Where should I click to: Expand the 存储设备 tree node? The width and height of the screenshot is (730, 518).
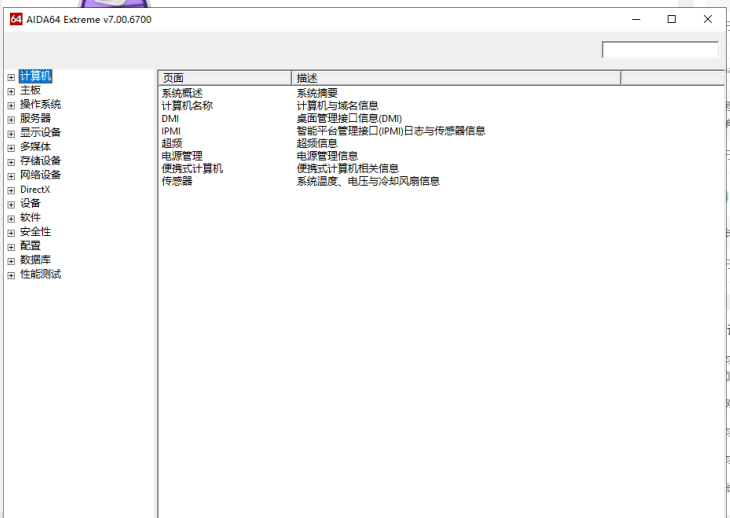pos(11,162)
